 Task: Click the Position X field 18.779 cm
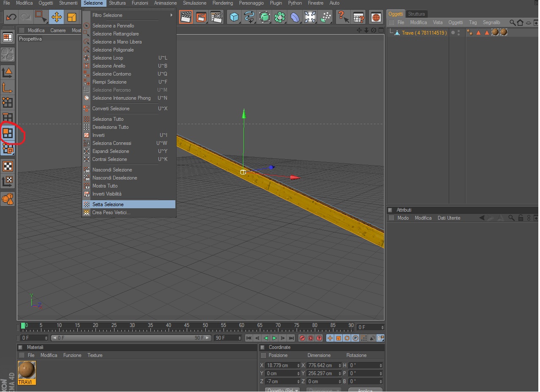pyautogui.click(x=283, y=365)
